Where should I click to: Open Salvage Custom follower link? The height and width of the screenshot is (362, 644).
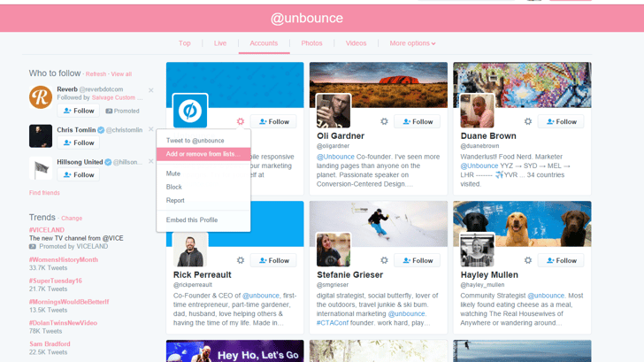coord(113,97)
